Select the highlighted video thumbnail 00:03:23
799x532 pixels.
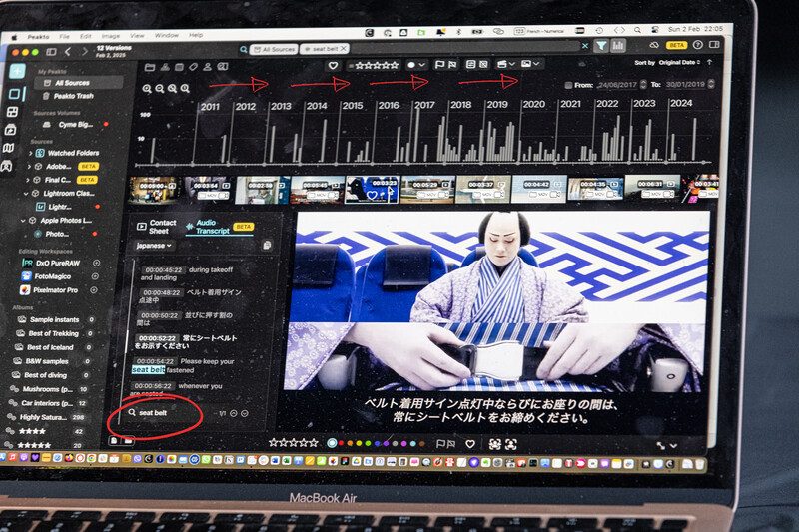click(x=372, y=190)
